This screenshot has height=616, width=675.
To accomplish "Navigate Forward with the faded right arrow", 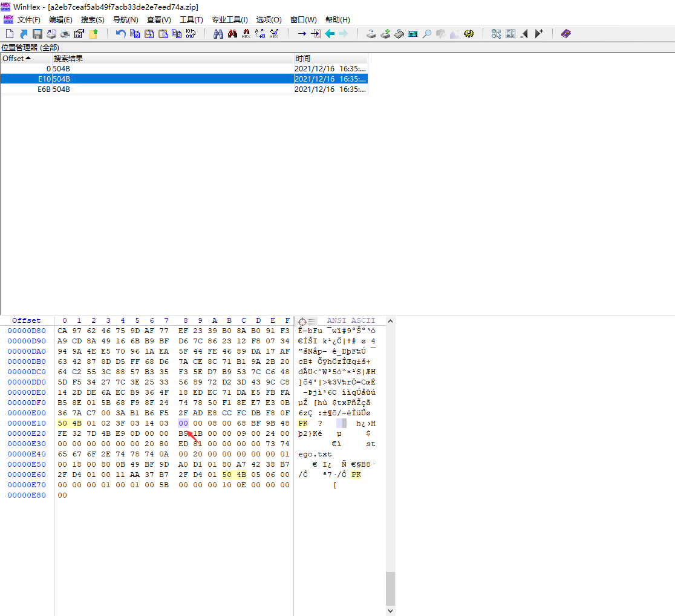I will click(x=344, y=34).
